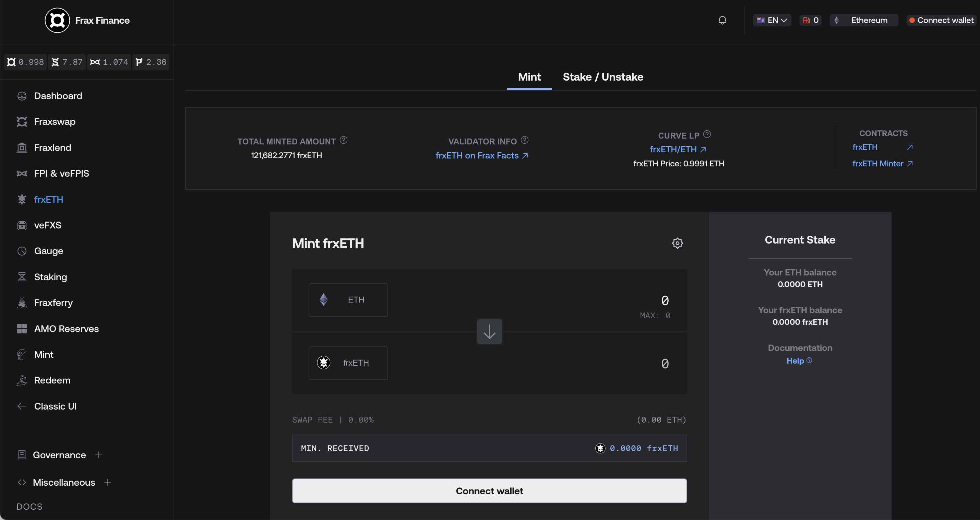This screenshot has height=520, width=980.
Task: Show Validator Info help tooltip
Action: click(x=525, y=141)
